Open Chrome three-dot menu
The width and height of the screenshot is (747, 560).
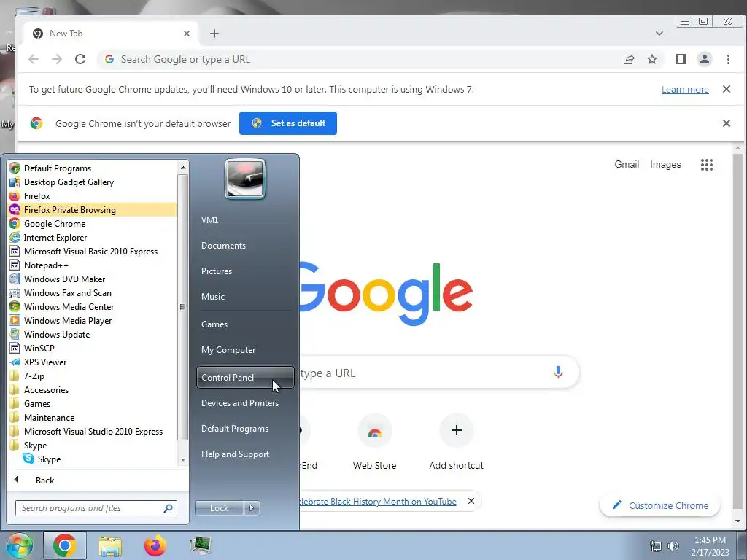pos(728,59)
